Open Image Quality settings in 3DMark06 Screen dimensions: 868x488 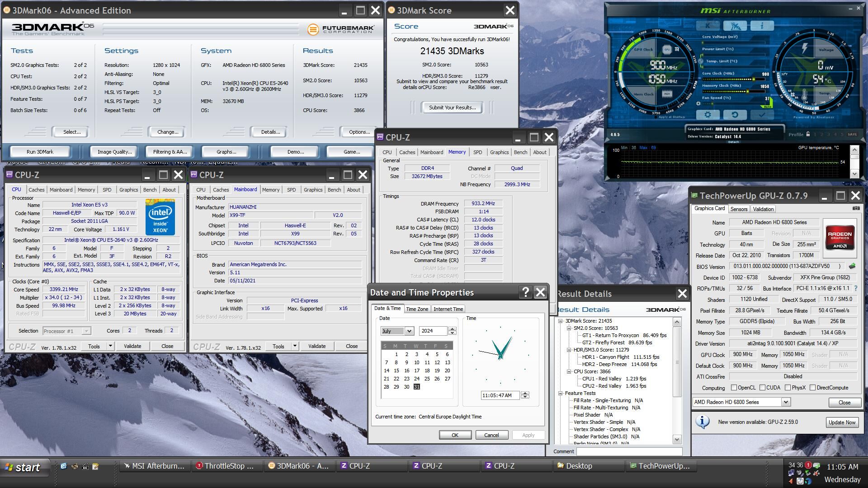point(115,152)
